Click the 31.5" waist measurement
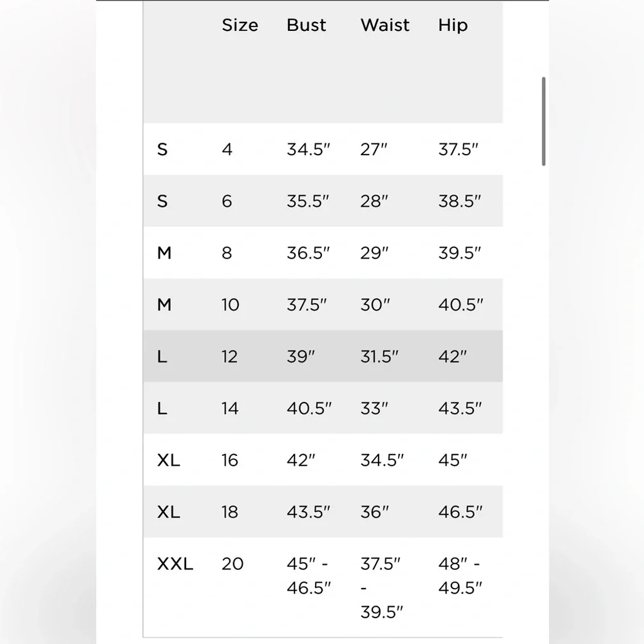The image size is (644, 644). coord(379,356)
